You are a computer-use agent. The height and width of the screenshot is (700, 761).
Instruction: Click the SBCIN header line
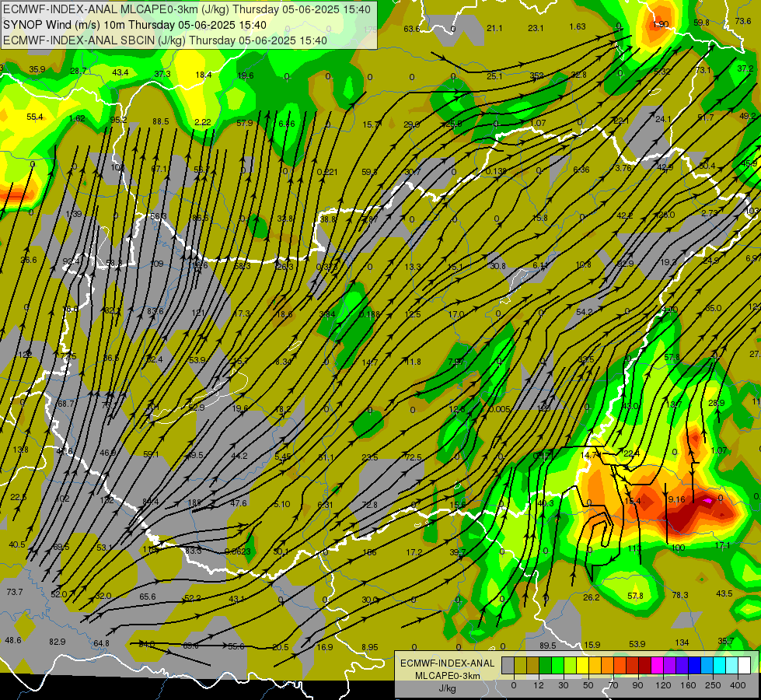(165, 40)
